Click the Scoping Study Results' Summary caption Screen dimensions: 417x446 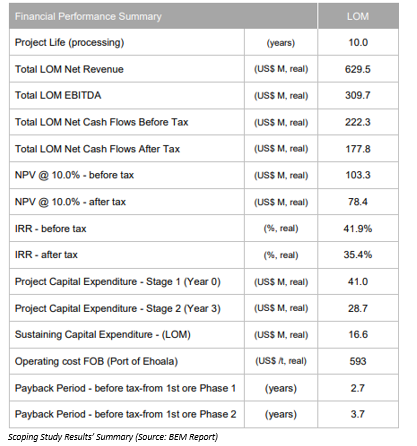pyautogui.click(x=113, y=437)
